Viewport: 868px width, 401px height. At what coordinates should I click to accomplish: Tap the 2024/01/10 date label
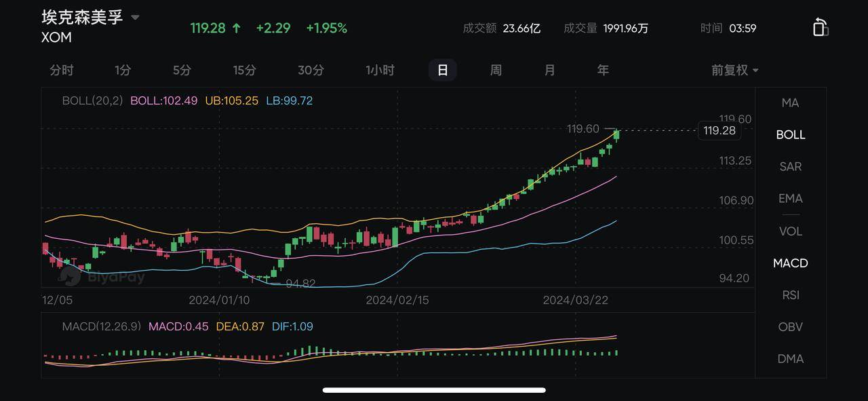tap(219, 299)
